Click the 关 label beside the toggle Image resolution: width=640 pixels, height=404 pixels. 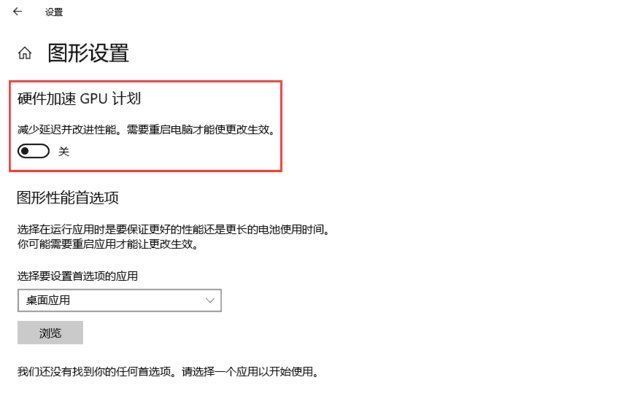click(64, 152)
